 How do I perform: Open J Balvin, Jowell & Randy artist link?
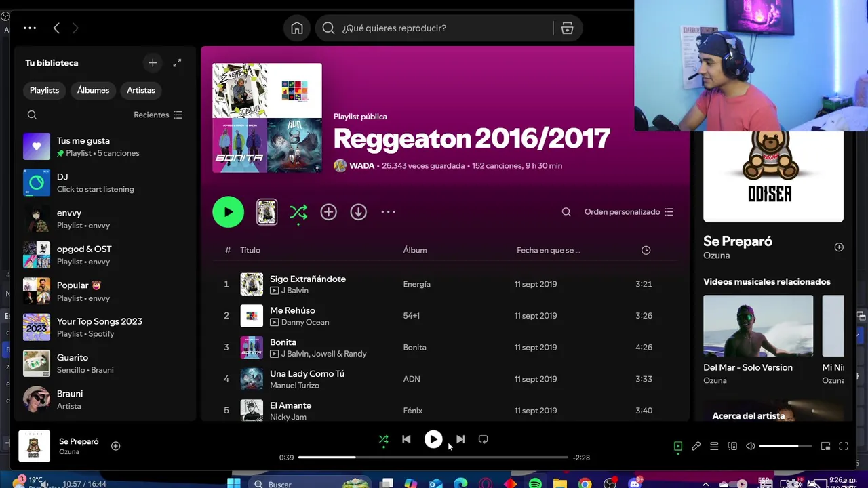(x=323, y=354)
